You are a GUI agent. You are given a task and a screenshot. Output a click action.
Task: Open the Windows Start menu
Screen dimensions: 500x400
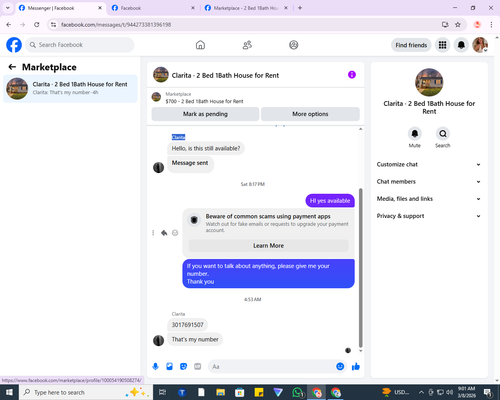pyautogui.click(x=9, y=392)
